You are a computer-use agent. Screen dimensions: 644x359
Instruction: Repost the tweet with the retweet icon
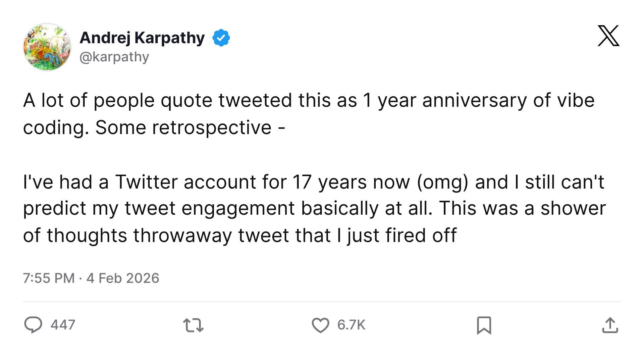(x=193, y=325)
